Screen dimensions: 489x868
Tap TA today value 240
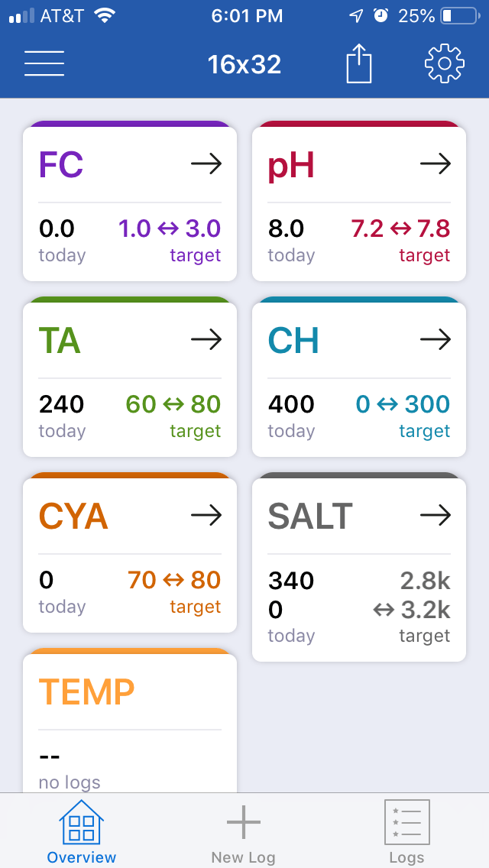[x=61, y=405]
